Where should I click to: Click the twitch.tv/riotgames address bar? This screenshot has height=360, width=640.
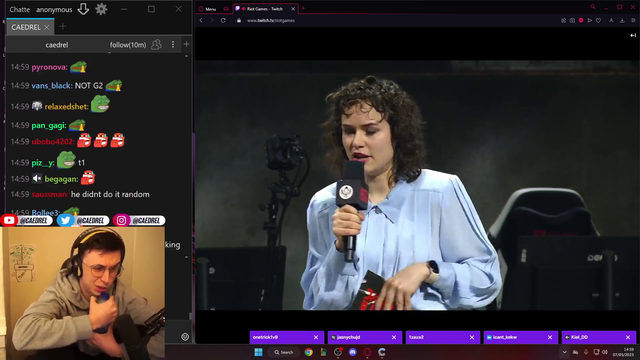coord(271,20)
